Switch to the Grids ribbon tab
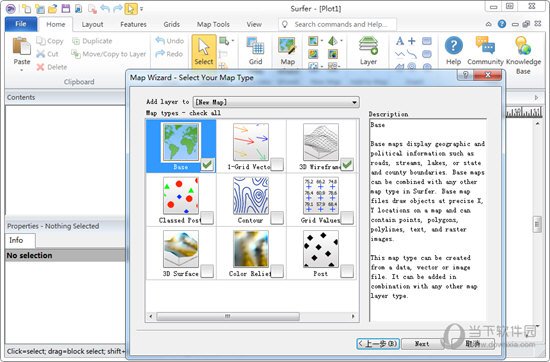Image resolution: width=550 pixels, height=362 pixels. click(172, 24)
